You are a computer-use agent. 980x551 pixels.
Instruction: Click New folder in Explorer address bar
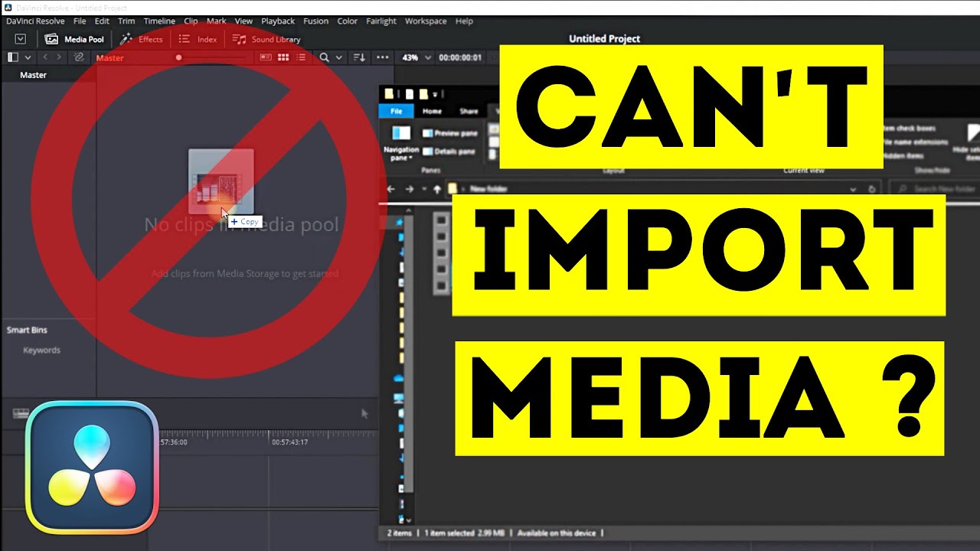(x=488, y=189)
